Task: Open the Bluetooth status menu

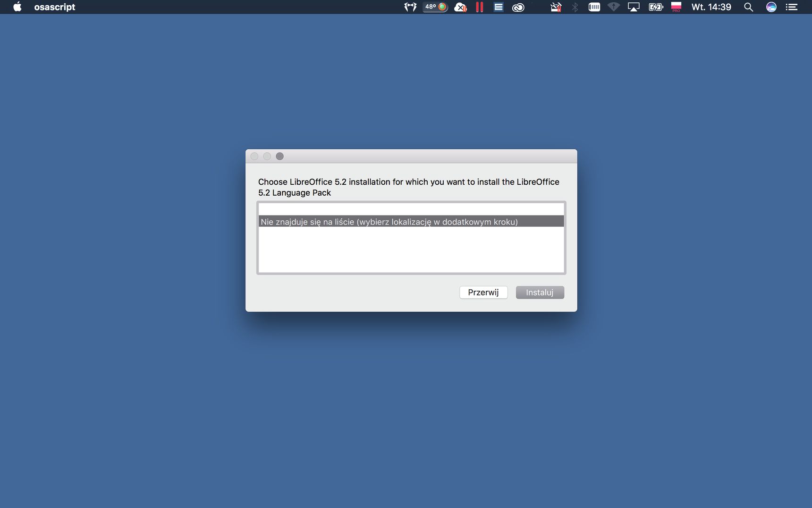Action: pos(575,7)
